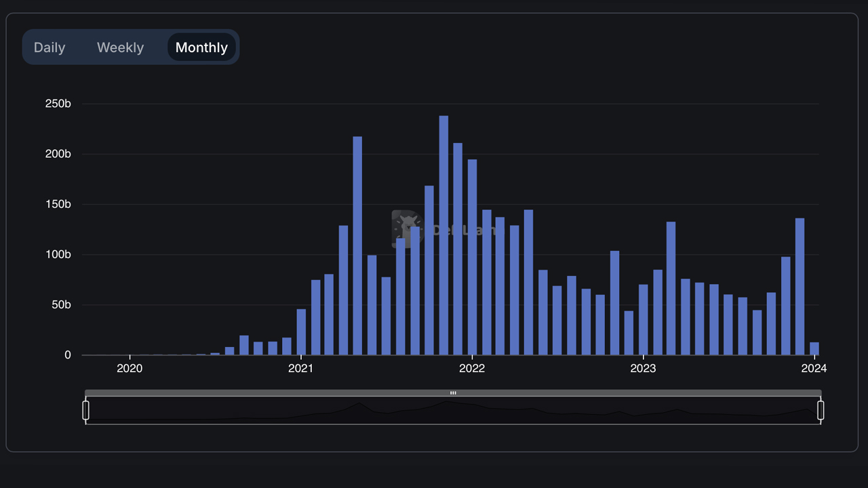Click the March 2023 peak bar
868x488 pixels.
[671, 288]
